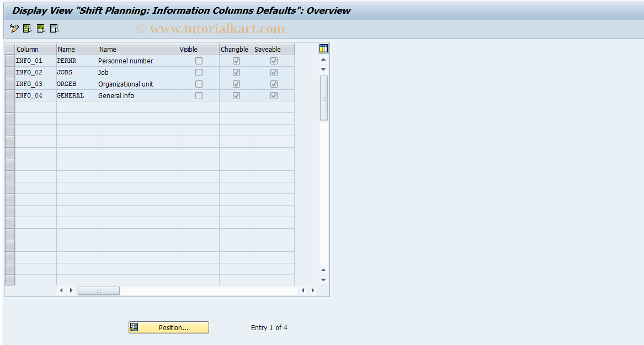Click the General info description cell
644x345 pixels.
[x=138, y=95]
